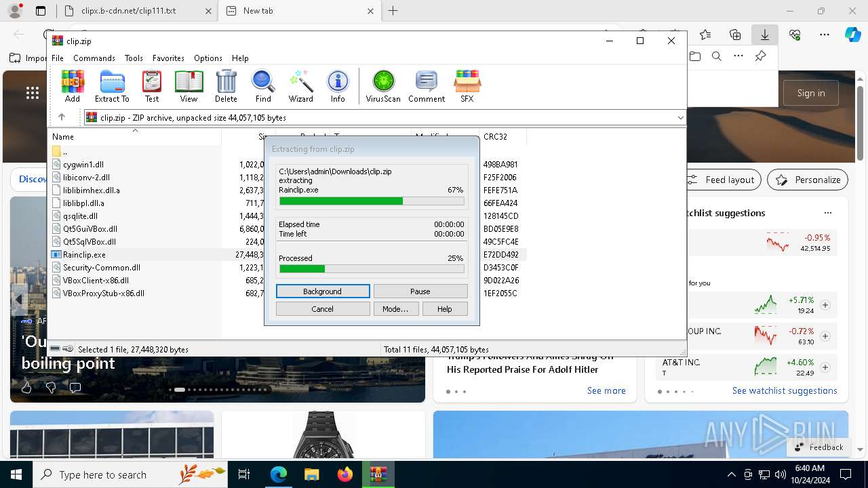The image size is (868, 488).
Task: Select Qt5SqlVBox.dll file
Action: pyautogui.click(x=89, y=242)
